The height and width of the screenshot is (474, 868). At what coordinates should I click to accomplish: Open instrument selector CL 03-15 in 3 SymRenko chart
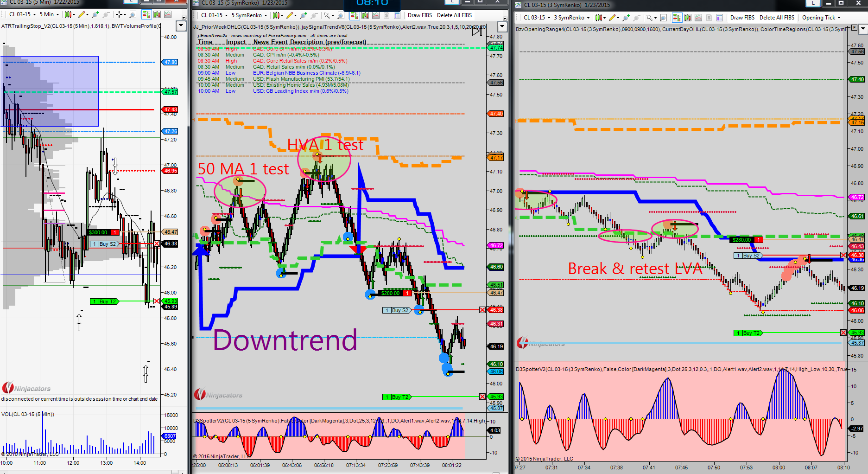(x=537, y=18)
